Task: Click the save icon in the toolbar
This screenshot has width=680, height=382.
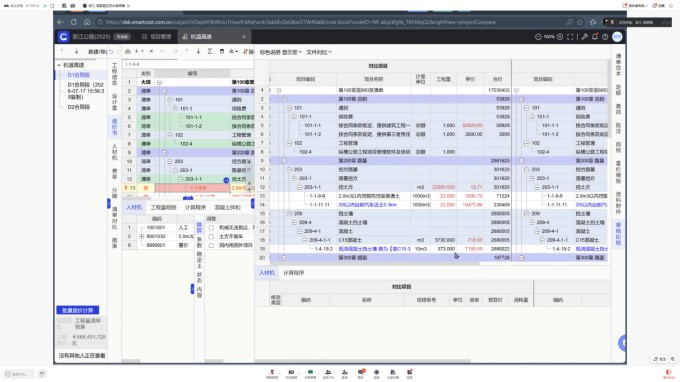Action: coord(222,51)
